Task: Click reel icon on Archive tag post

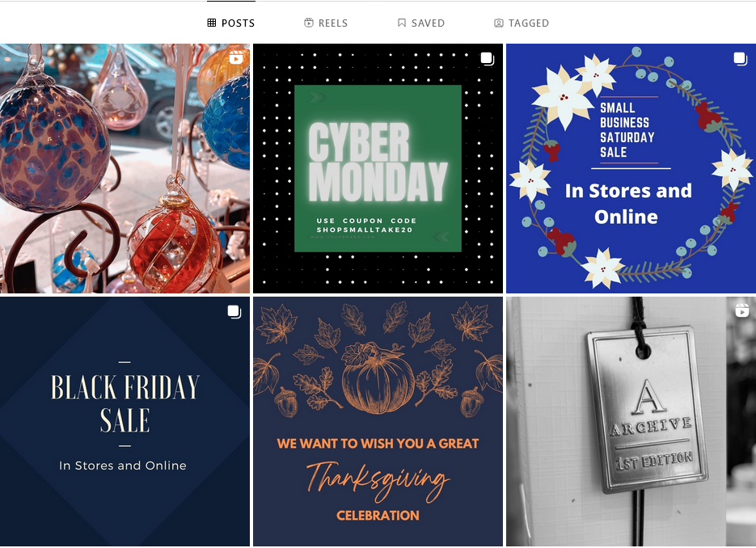Action: point(742,310)
